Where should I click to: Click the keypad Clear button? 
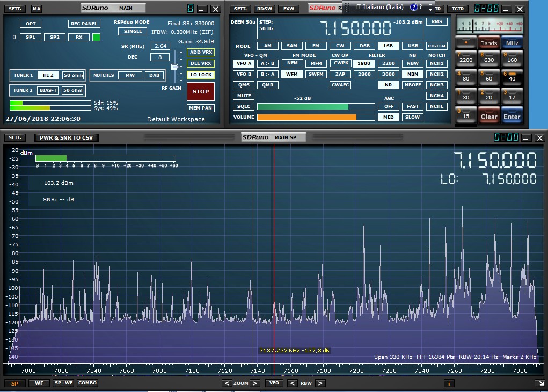point(488,116)
